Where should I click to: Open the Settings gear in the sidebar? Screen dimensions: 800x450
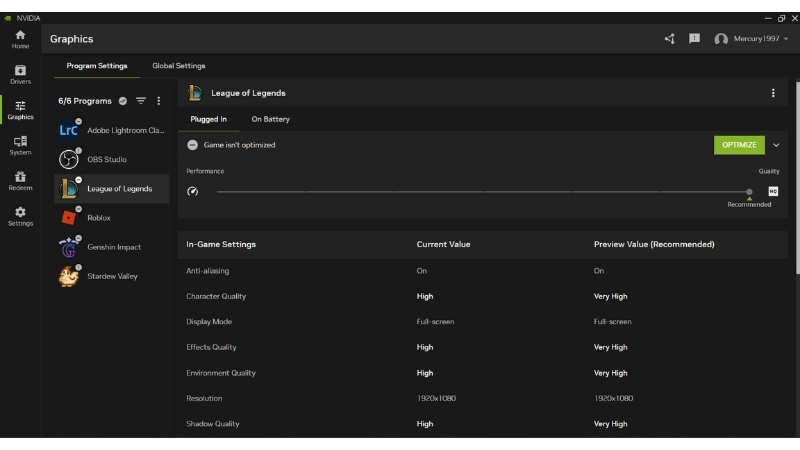pyautogui.click(x=20, y=216)
